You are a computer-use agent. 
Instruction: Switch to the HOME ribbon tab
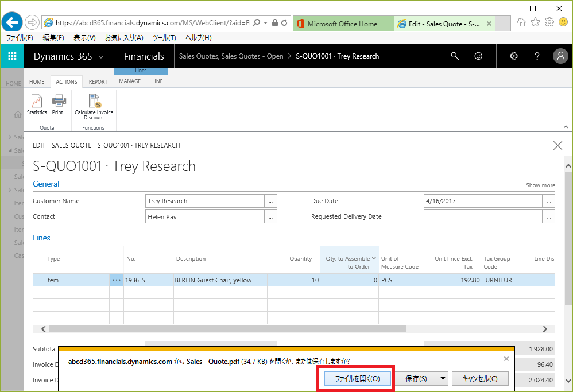(x=37, y=82)
